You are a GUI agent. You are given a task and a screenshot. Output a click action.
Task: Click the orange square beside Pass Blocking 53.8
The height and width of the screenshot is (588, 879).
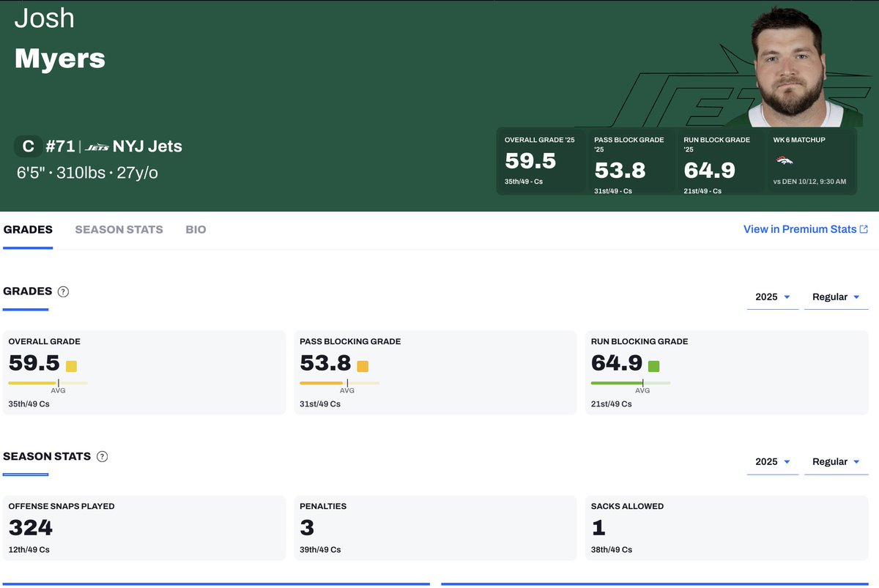coord(363,366)
